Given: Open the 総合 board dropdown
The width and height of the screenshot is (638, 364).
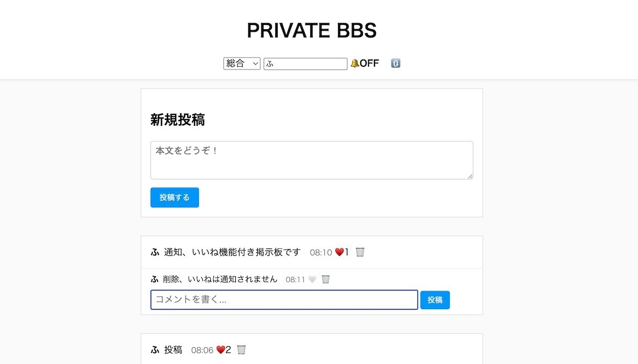Looking at the screenshot, I should [x=242, y=63].
